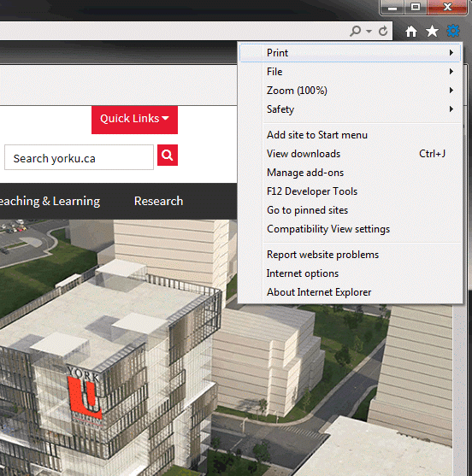Refresh the page with reload icon
This screenshot has width=472, height=476.
pyautogui.click(x=383, y=31)
